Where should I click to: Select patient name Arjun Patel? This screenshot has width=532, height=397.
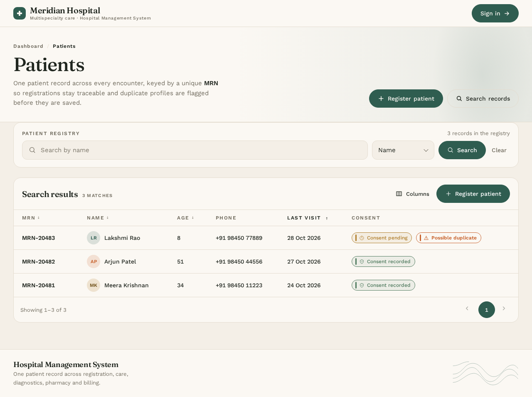(120, 261)
